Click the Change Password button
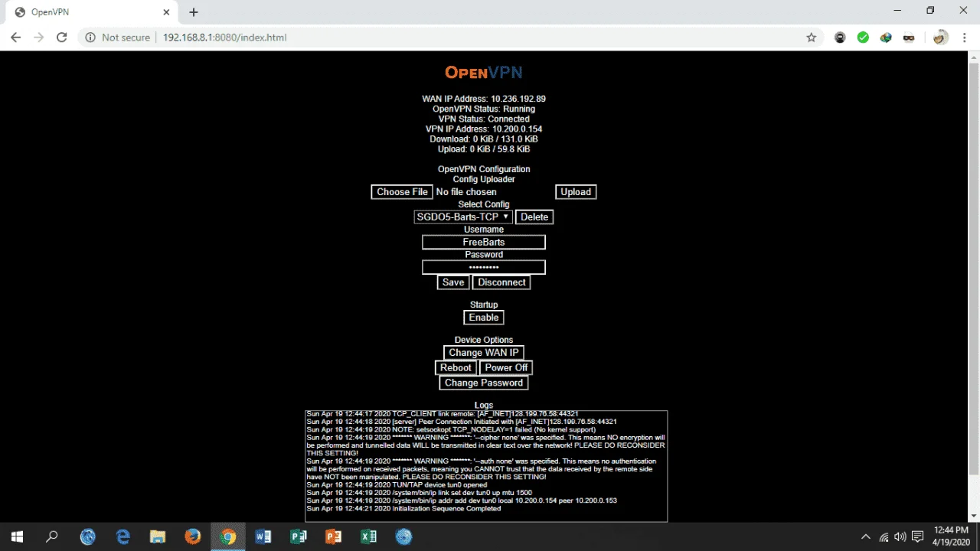Image resolution: width=980 pixels, height=551 pixels. tap(484, 383)
